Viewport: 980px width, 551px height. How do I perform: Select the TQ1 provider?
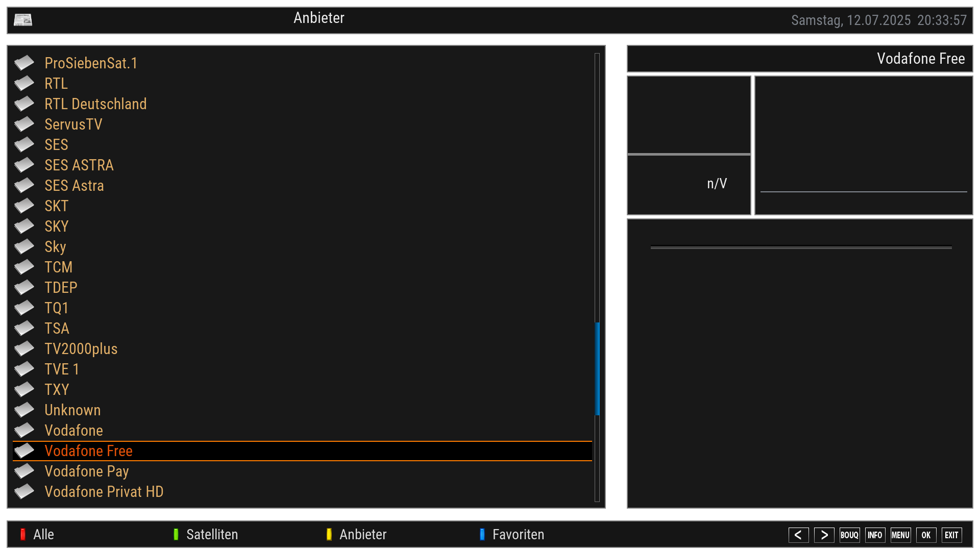302,308
